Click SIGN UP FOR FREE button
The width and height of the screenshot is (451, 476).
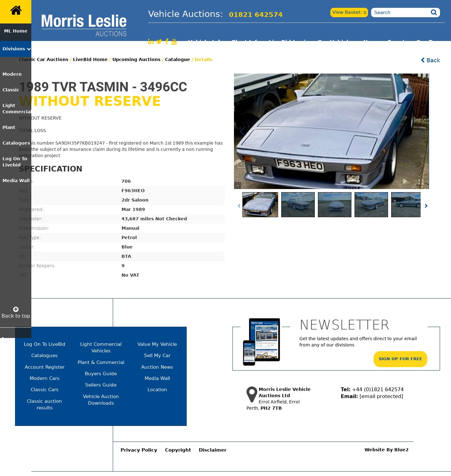[x=400, y=359]
